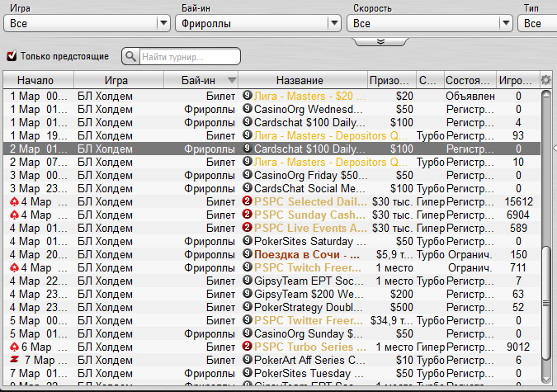This screenshot has height=392, width=557.
Task: Sort by the Бай-ин column header
Action: (x=201, y=80)
